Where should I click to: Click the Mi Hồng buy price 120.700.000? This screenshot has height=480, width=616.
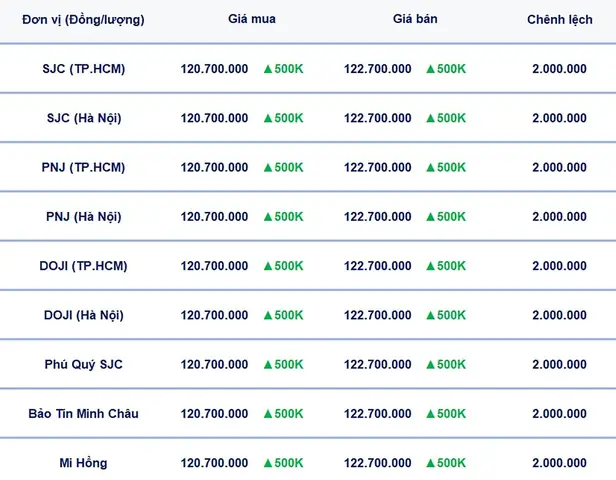click(214, 463)
